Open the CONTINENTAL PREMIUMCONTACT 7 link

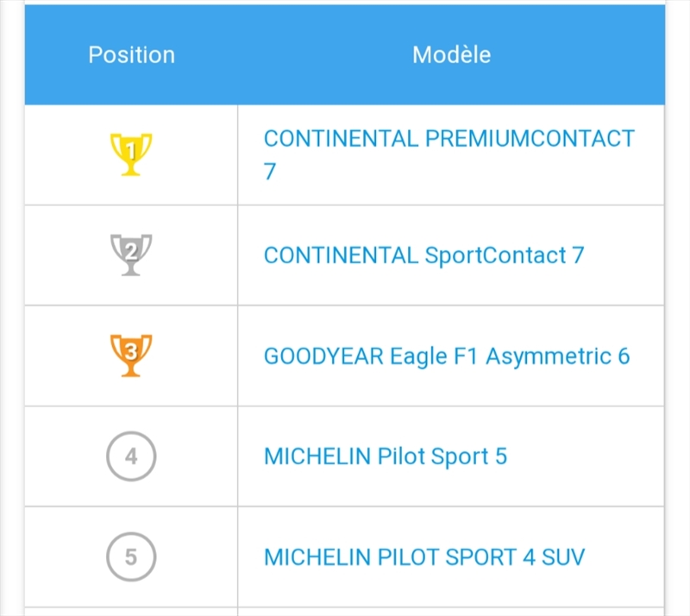coord(448,139)
